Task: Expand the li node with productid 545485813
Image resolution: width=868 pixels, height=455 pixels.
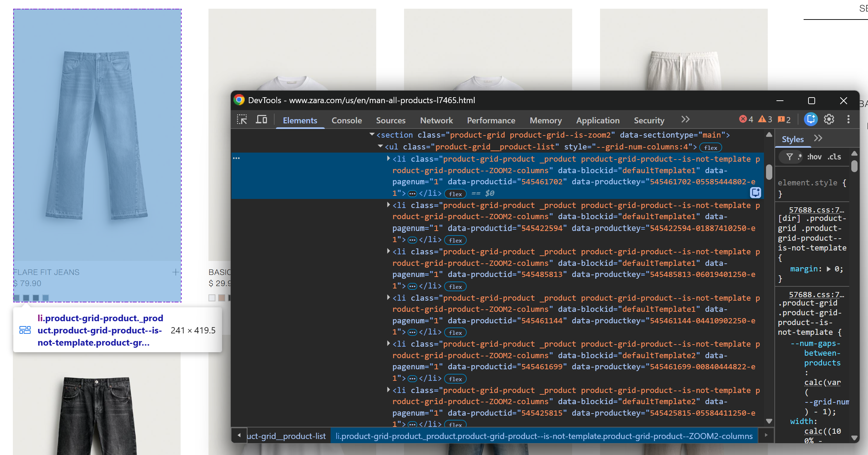Action: pos(388,251)
